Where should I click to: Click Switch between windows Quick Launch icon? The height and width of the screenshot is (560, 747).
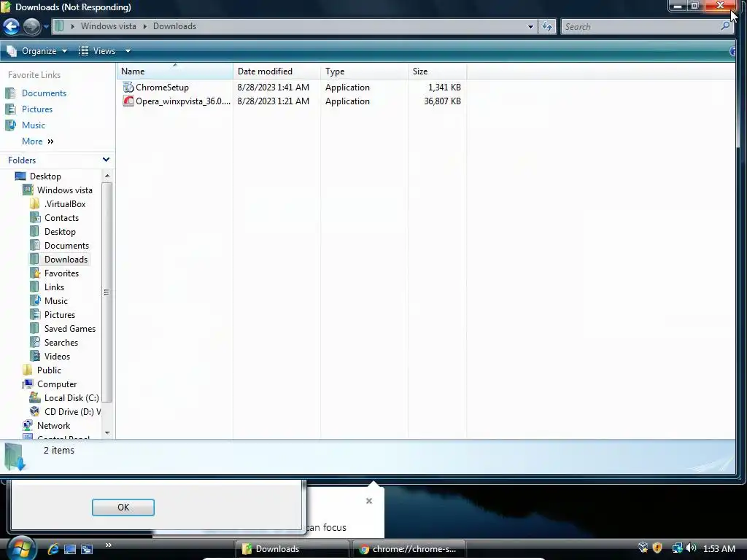coord(87,549)
